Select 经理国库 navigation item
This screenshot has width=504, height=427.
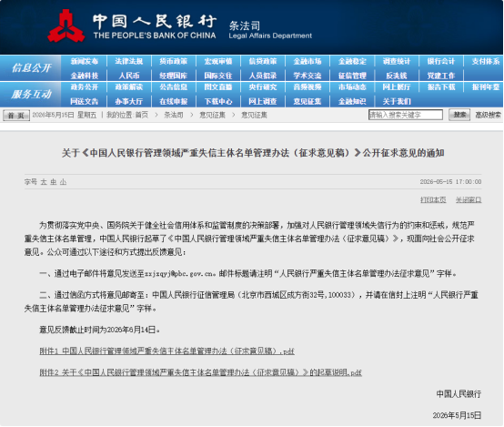pos(174,76)
